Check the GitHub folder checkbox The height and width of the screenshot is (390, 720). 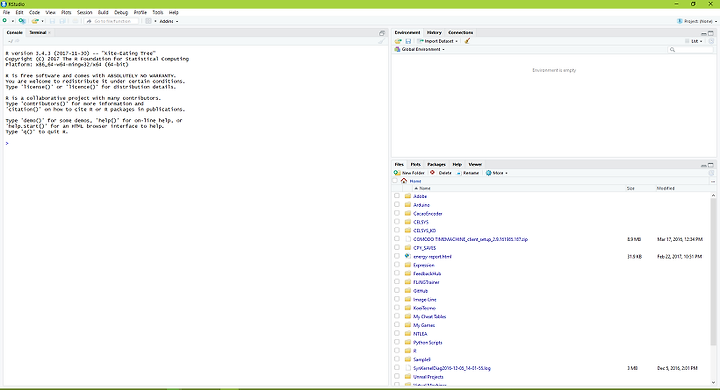click(x=397, y=291)
